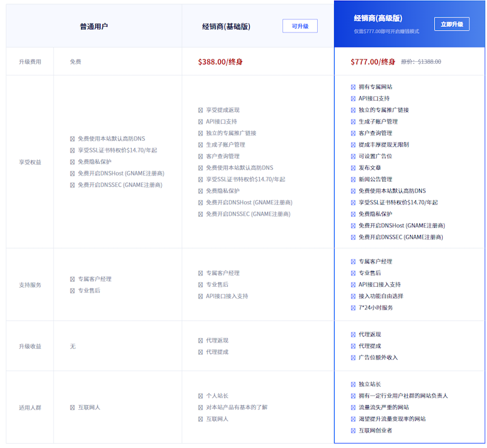Click the icon beside 7*24小时服务
The height and width of the screenshot is (448, 487).
(353, 308)
